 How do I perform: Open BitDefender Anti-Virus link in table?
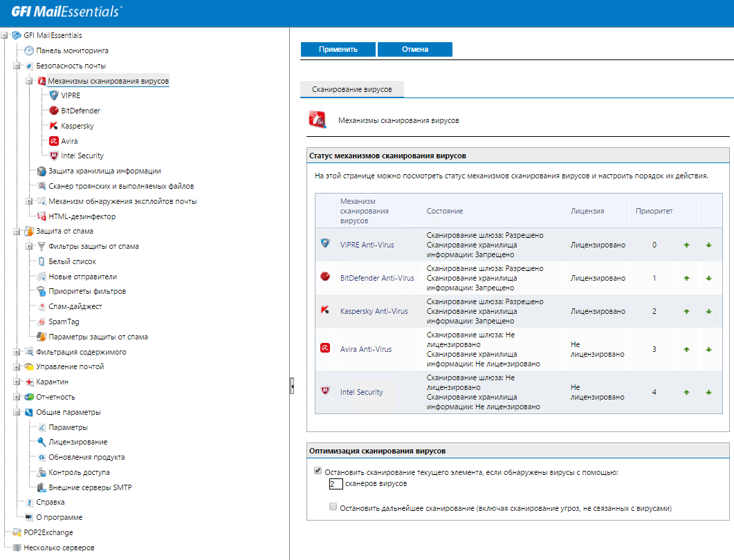[x=377, y=278]
